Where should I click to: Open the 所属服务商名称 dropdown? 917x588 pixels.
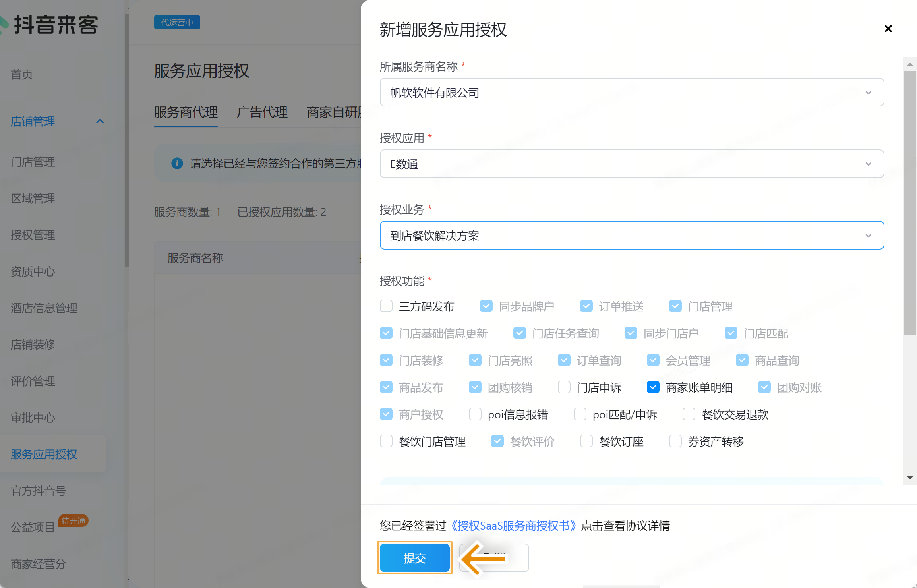[x=869, y=92]
